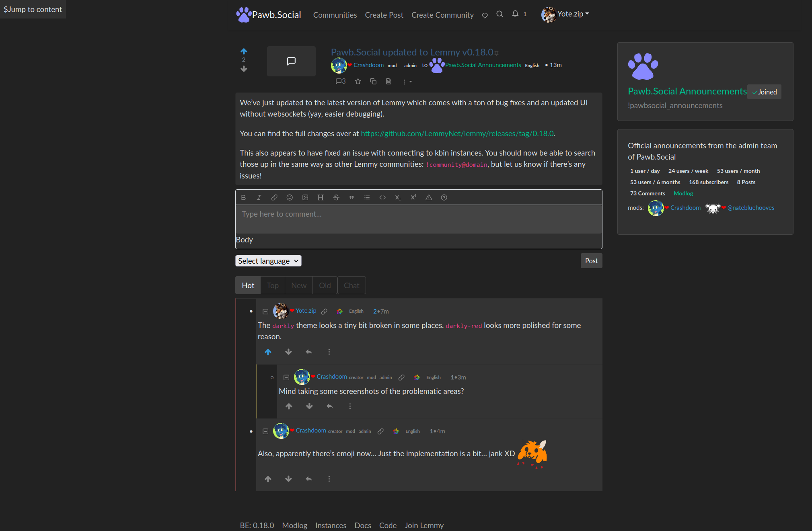
Task: Reply to Crashdoom's emoji comment
Action: point(309,479)
